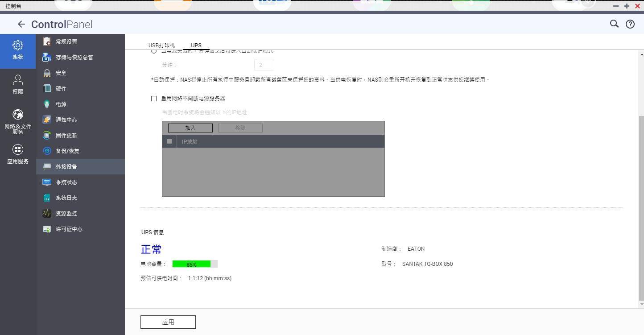Click the search magnifier icon
644x335 pixels.
click(614, 24)
